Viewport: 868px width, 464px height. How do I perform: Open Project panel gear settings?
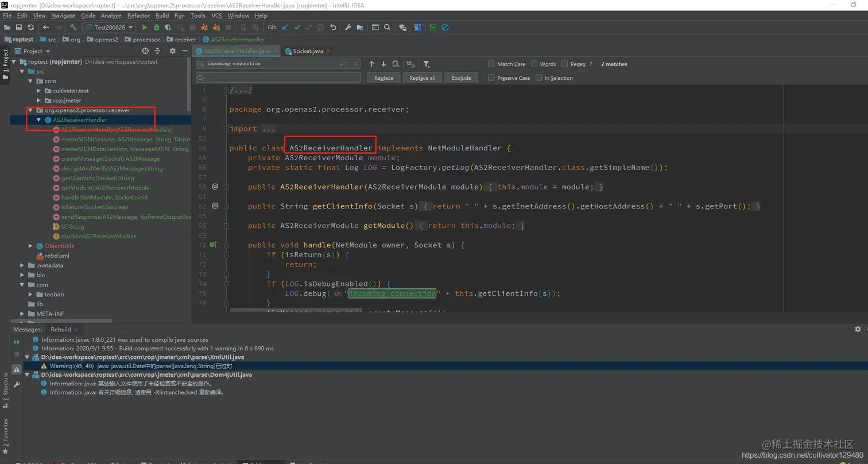(x=172, y=51)
